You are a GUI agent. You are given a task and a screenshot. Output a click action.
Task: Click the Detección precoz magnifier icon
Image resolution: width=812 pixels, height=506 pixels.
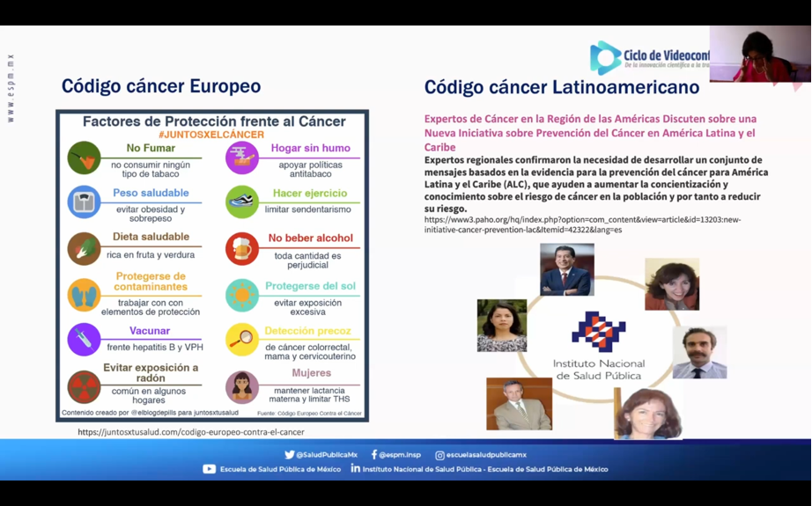[x=242, y=340]
